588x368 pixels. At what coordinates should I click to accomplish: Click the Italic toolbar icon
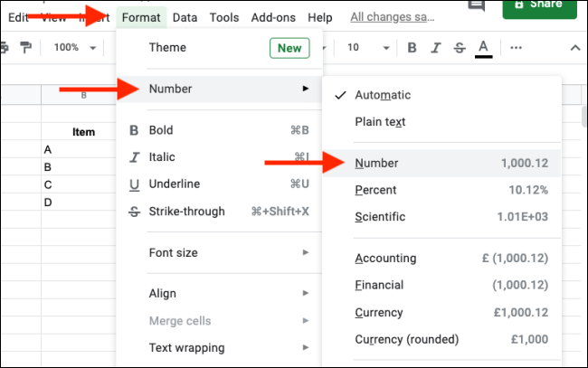(436, 47)
